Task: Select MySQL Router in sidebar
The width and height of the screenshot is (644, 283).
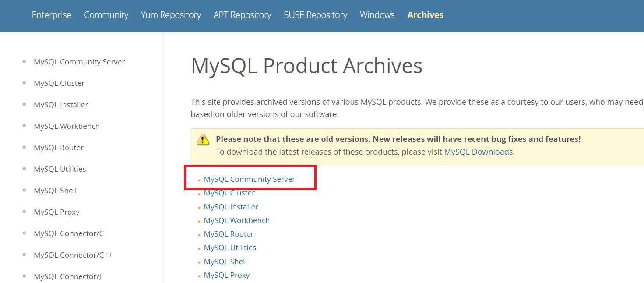Action: (x=59, y=148)
